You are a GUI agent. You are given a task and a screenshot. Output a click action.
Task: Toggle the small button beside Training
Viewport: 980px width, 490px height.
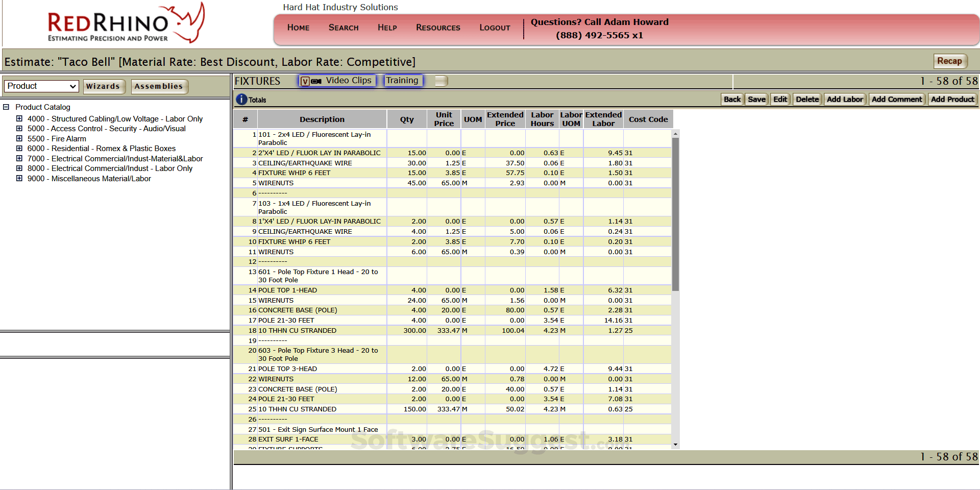point(441,81)
